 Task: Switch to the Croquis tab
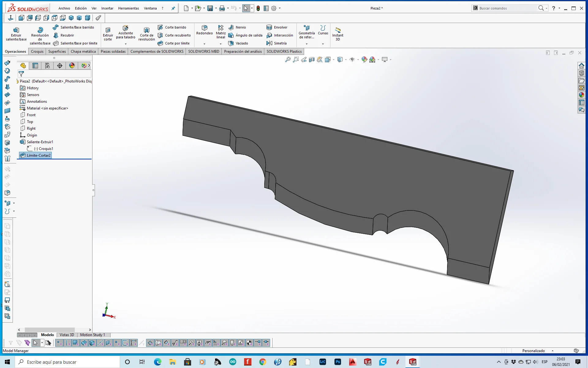[37, 51]
